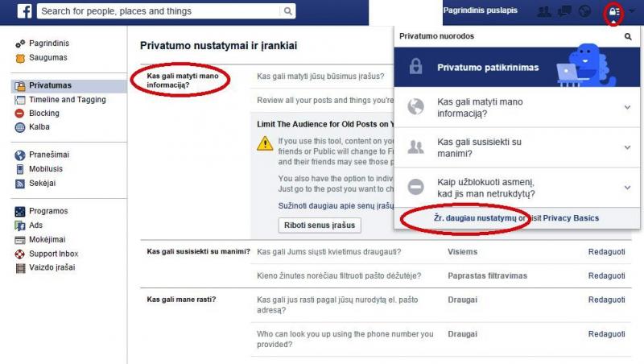Click the Privacy Basics link
The width and height of the screenshot is (644, 364).
(571, 218)
